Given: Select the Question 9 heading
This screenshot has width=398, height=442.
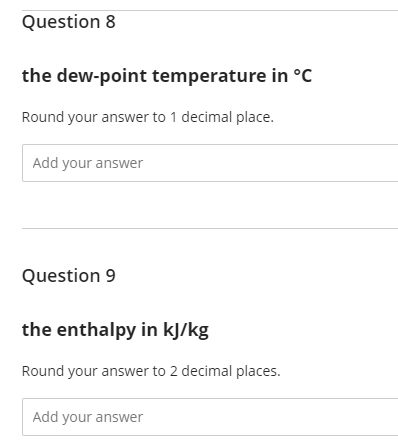Looking at the screenshot, I should [x=69, y=276].
